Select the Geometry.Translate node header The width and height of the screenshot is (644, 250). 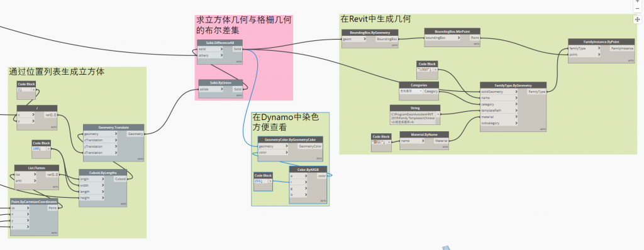click(x=113, y=128)
